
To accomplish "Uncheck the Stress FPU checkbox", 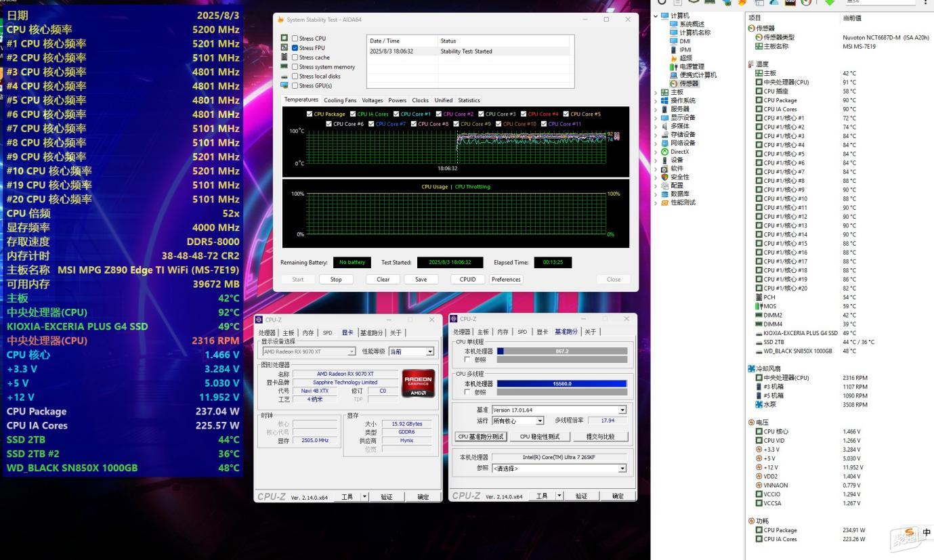I will coord(295,48).
